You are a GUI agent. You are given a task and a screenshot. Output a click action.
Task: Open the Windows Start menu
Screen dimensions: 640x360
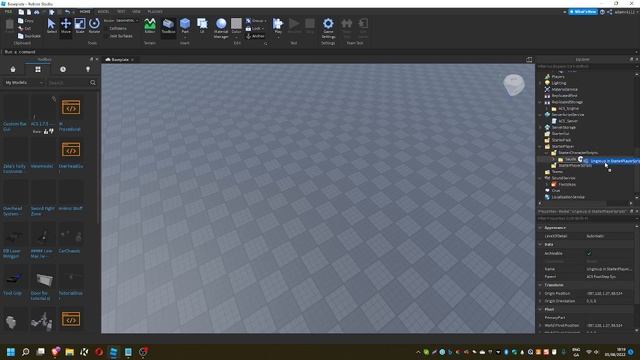pyautogui.click(x=11, y=352)
